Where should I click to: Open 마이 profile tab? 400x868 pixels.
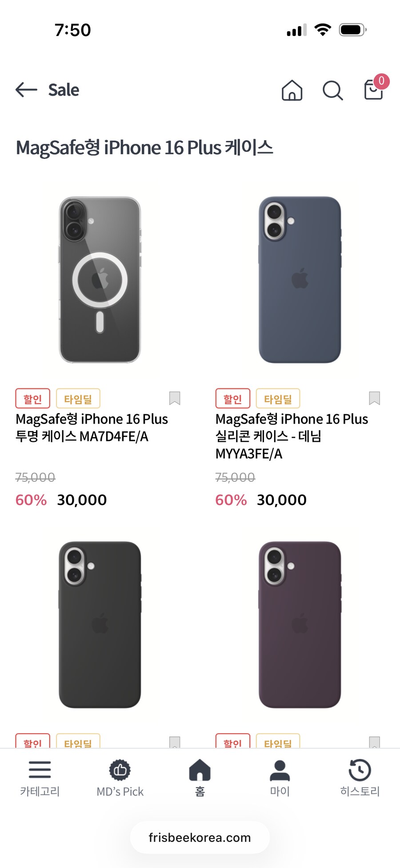[x=280, y=778]
